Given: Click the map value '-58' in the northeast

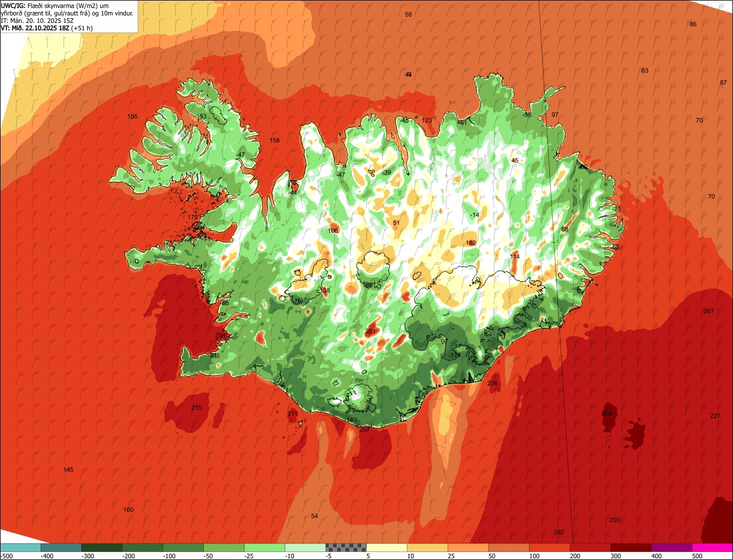Looking at the screenshot, I should [x=527, y=115].
